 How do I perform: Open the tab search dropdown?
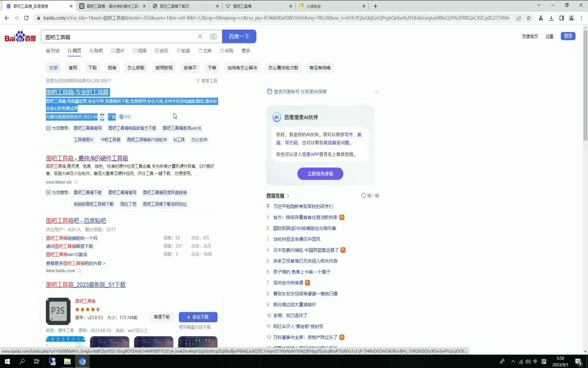pos(539,5)
